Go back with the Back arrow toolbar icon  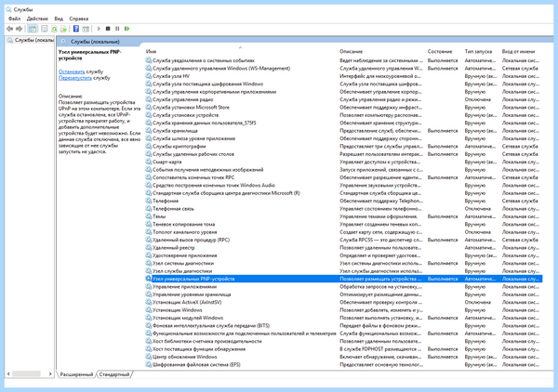coord(9,29)
